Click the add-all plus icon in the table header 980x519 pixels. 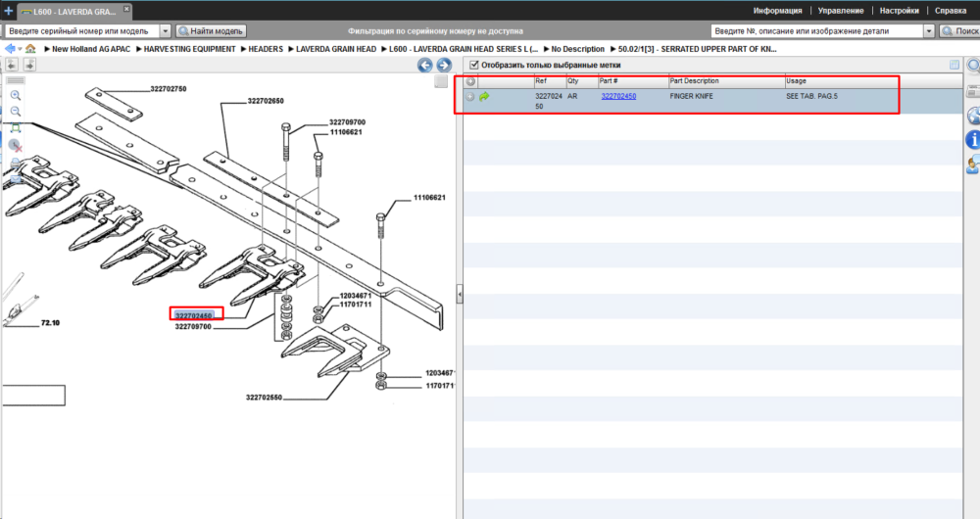click(470, 81)
